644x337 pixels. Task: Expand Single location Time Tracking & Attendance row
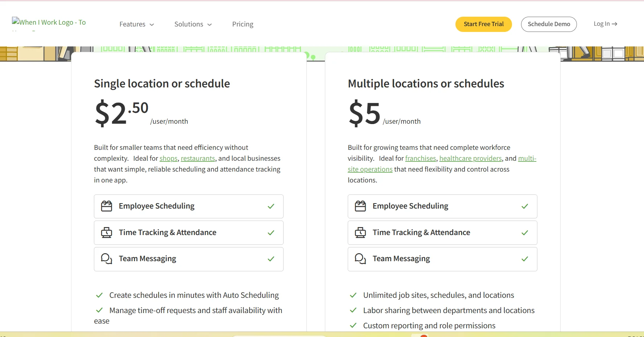[x=189, y=233]
